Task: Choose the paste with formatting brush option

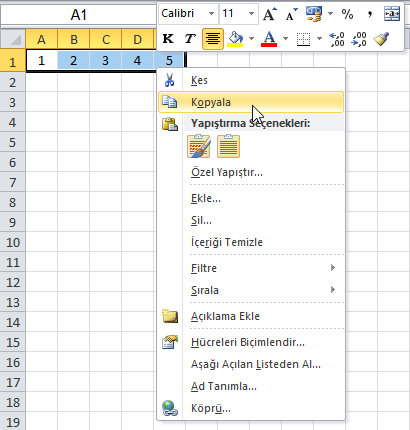Action: tap(199, 146)
